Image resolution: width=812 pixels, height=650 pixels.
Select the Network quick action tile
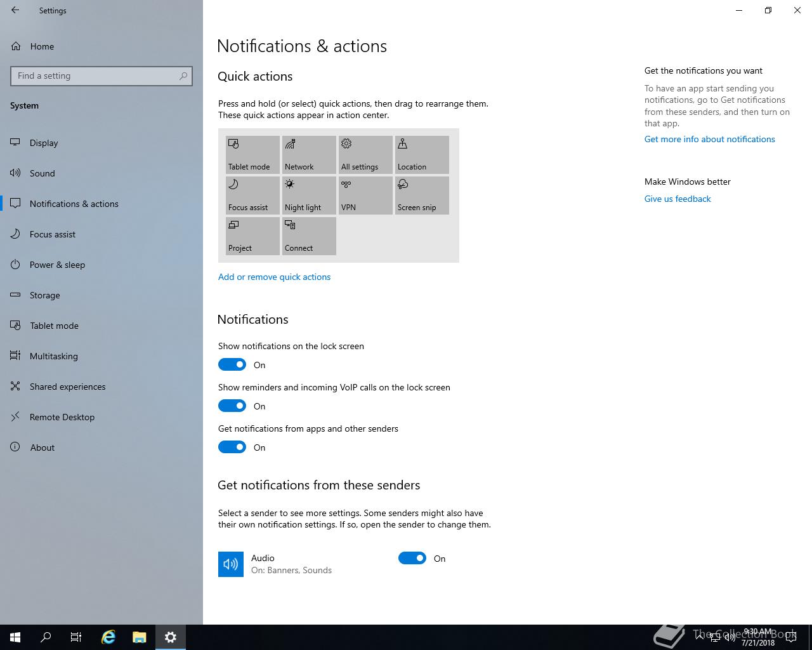309,154
